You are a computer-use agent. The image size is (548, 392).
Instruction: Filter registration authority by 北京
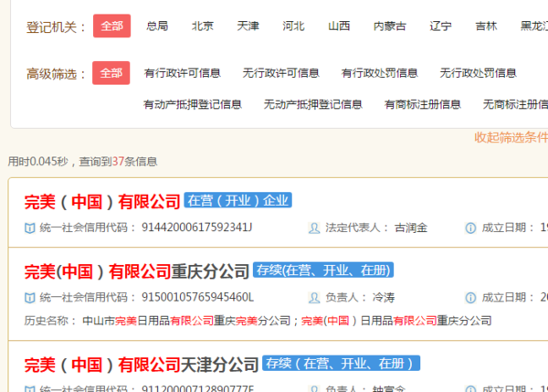click(203, 26)
